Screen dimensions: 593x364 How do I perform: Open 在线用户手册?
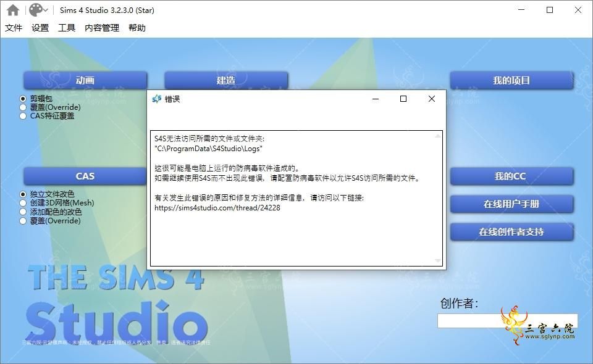pyautogui.click(x=511, y=204)
